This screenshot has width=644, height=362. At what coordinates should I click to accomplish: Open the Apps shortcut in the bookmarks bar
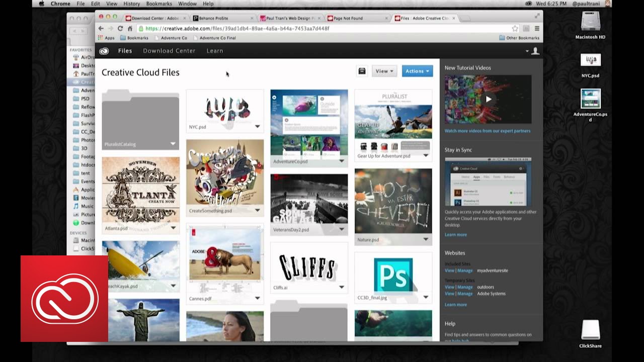coord(106,38)
